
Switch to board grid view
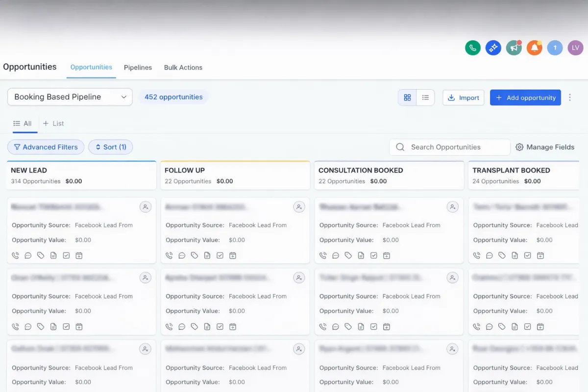click(407, 98)
